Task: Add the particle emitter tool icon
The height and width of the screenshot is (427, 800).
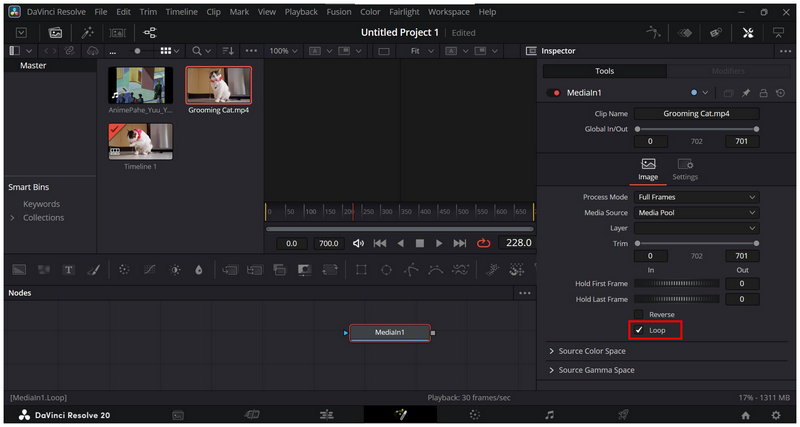Action: [492, 270]
